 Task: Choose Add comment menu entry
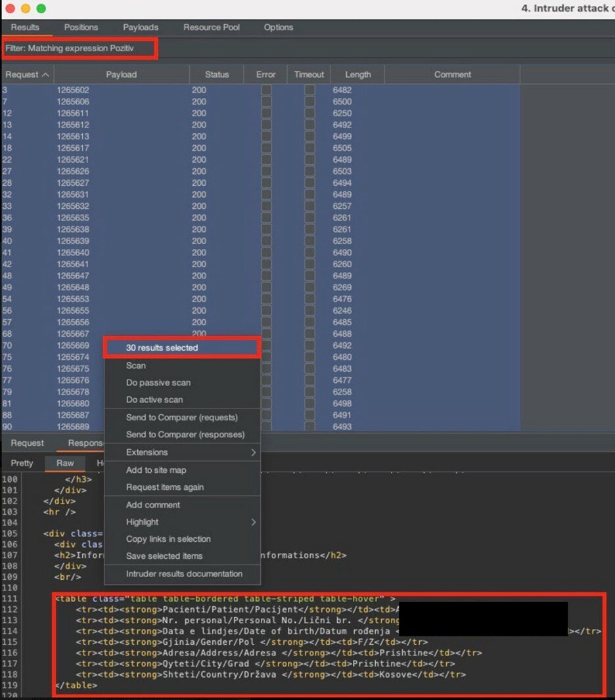(182, 505)
